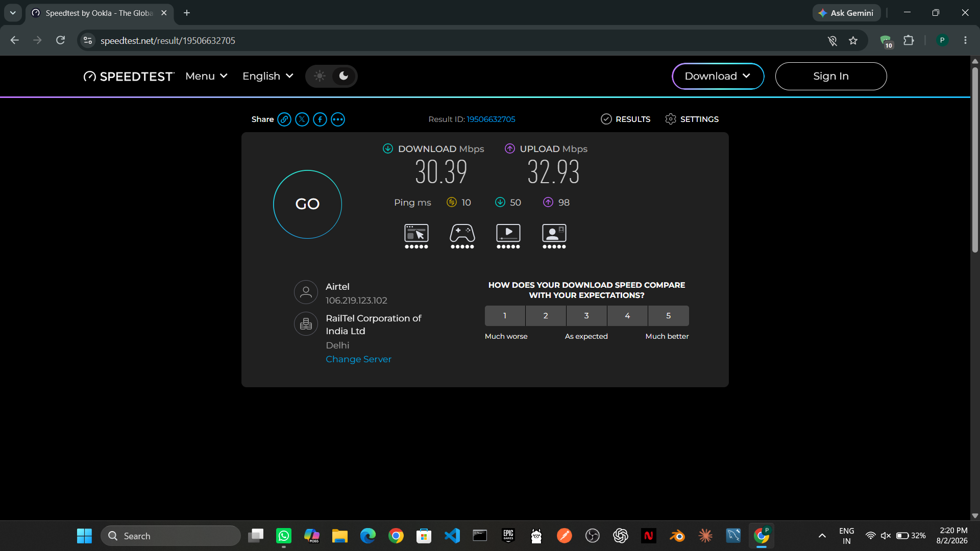The width and height of the screenshot is (980, 551).
Task: Go back to the previous page
Action: click(x=15, y=41)
